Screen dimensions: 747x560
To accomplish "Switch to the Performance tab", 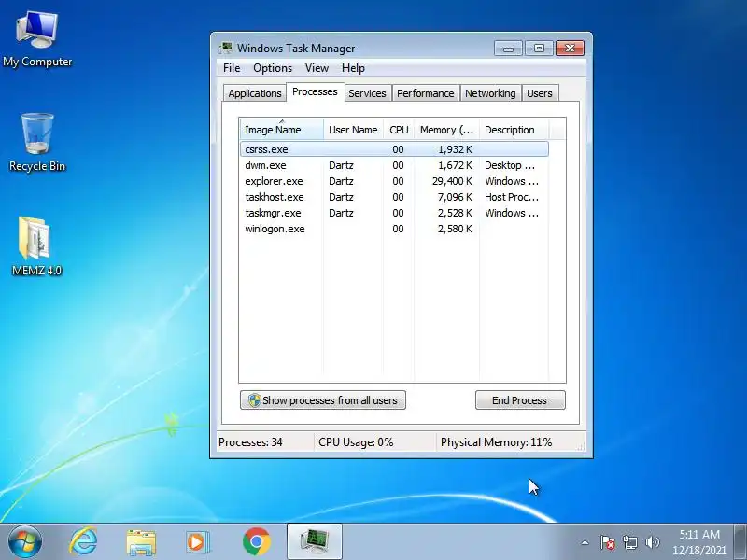I will [x=426, y=93].
